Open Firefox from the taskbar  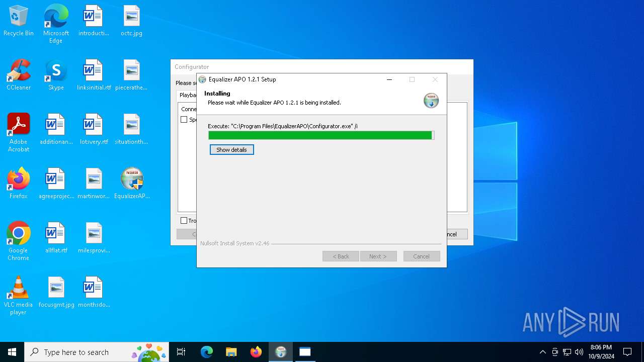(x=256, y=352)
